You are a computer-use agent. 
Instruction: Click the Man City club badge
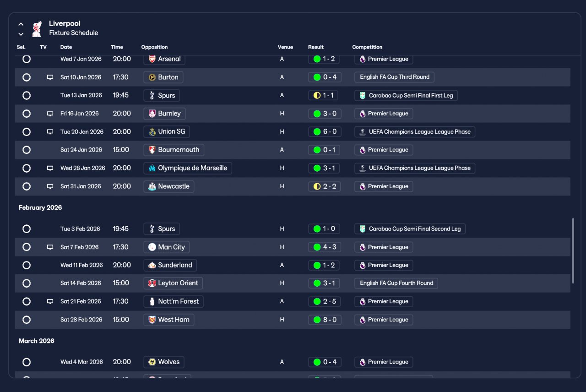point(152,247)
